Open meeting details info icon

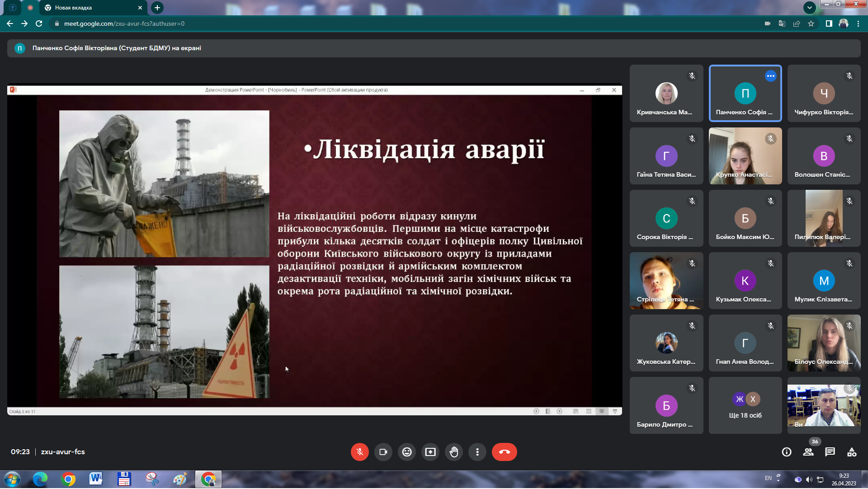click(787, 452)
